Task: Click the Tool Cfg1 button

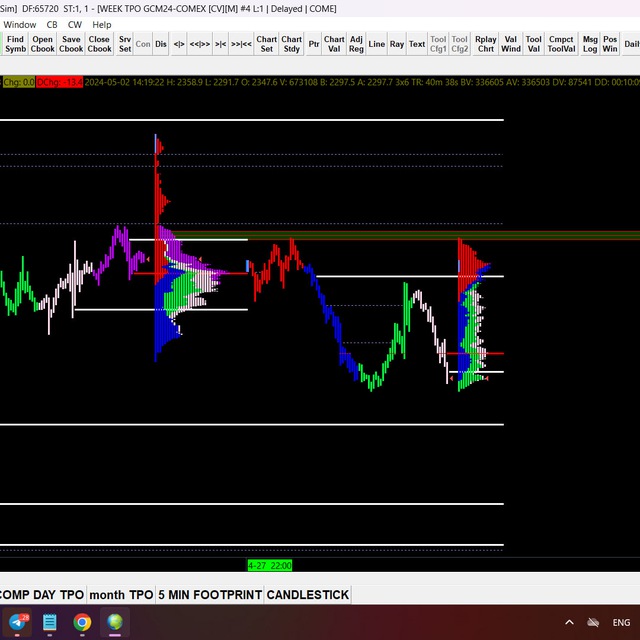Action: [438, 44]
